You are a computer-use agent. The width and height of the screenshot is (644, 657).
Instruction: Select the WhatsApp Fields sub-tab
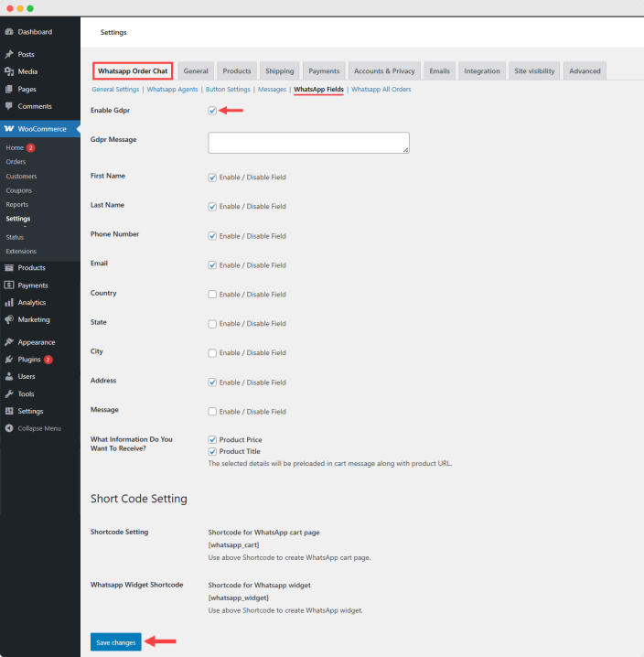point(318,90)
